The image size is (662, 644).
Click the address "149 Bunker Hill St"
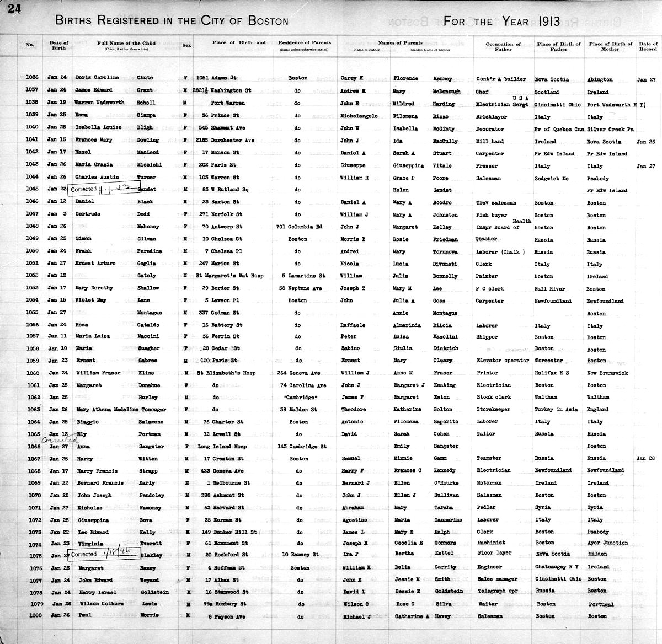tap(229, 532)
